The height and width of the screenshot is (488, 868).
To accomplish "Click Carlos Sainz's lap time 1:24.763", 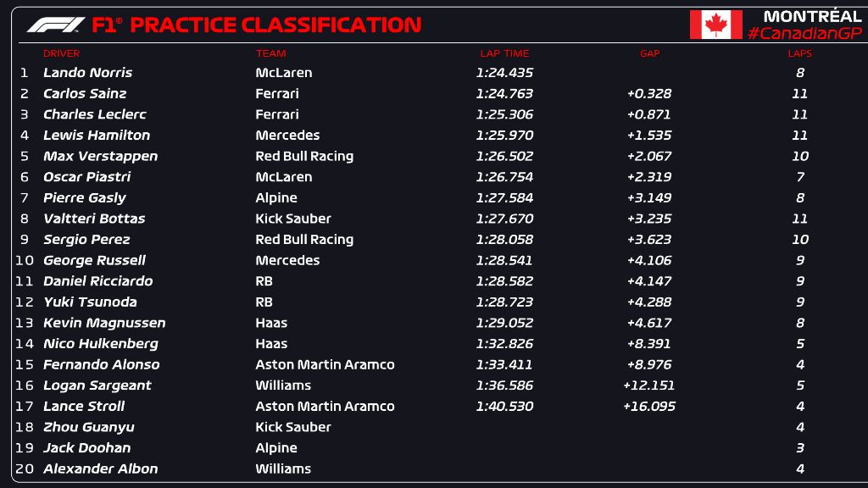I will pyautogui.click(x=504, y=94).
